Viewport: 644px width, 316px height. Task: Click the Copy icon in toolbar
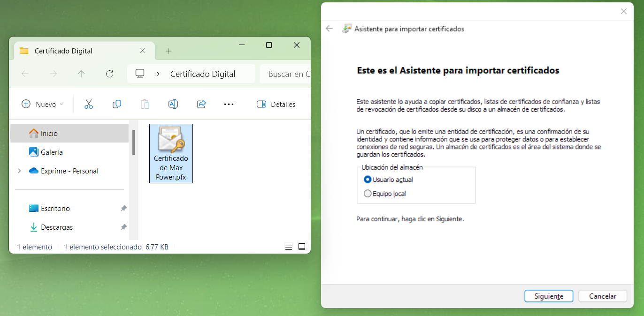(x=117, y=104)
